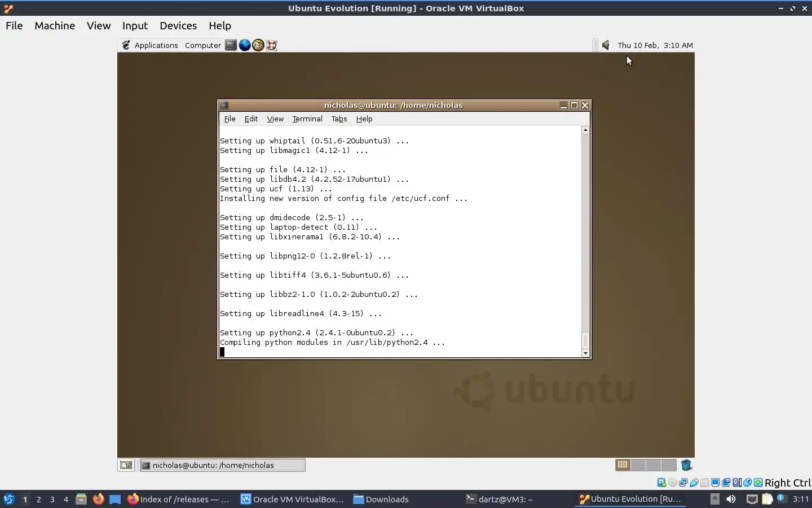Open host network tray icon
The image size is (812, 508).
752,499
